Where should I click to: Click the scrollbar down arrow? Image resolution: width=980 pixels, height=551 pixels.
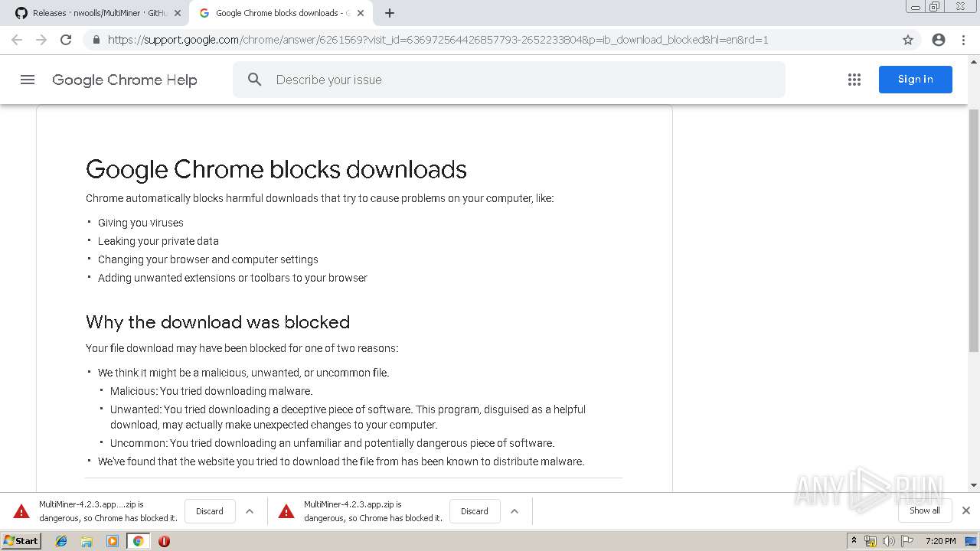point(974,485)
